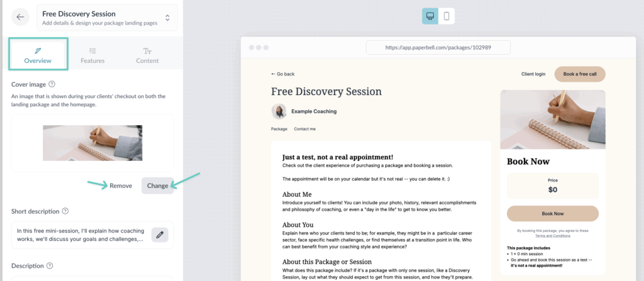
Task: Switch to desktop preview mode
Action: pyautogui.click(x=430, y=16)
